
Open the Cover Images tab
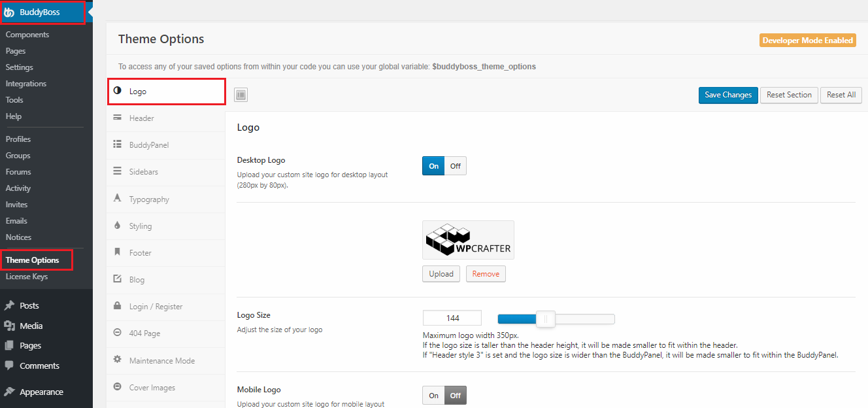pyautogui.click(x=166, y=388)
